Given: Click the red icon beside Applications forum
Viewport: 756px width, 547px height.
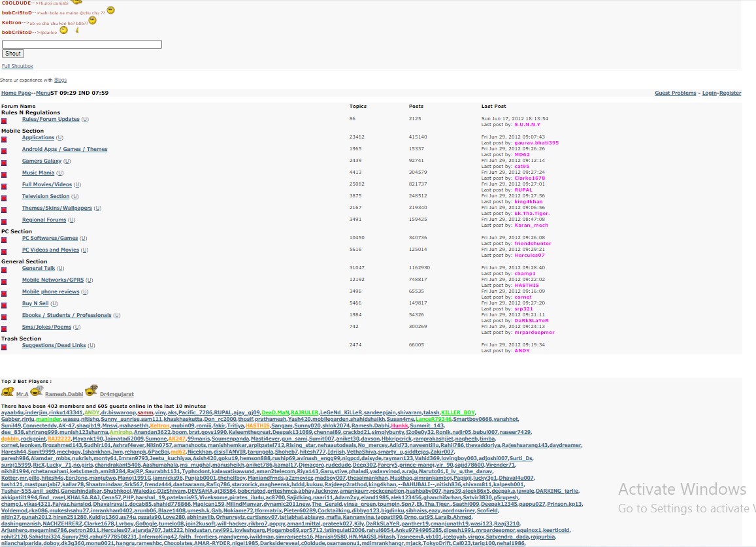Looking at the screenshot, I should click(x=4, y=140).
